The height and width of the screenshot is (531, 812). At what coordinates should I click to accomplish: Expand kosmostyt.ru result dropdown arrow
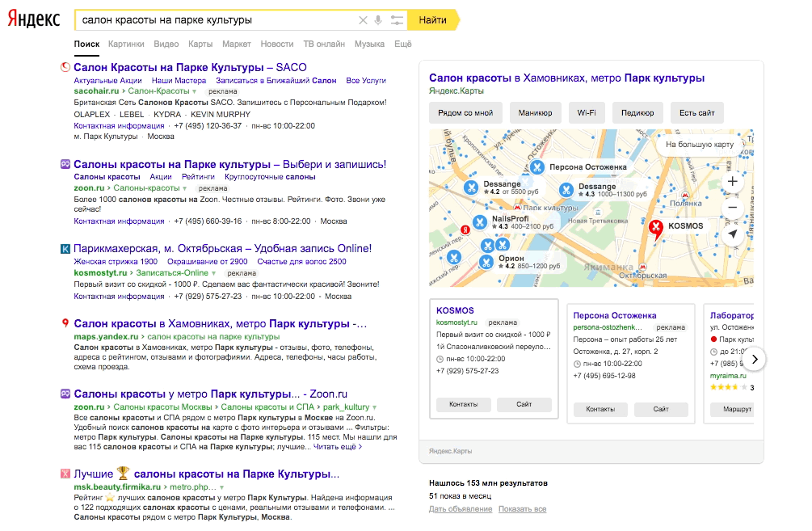point(212,273)
